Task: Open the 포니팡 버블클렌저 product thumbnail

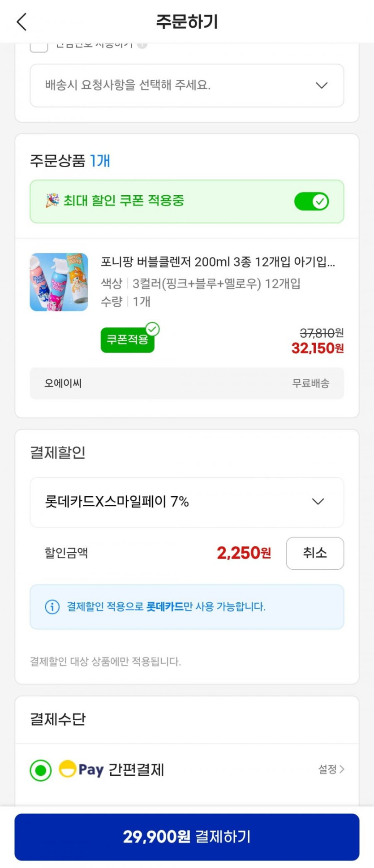Action: coord(59,282)
